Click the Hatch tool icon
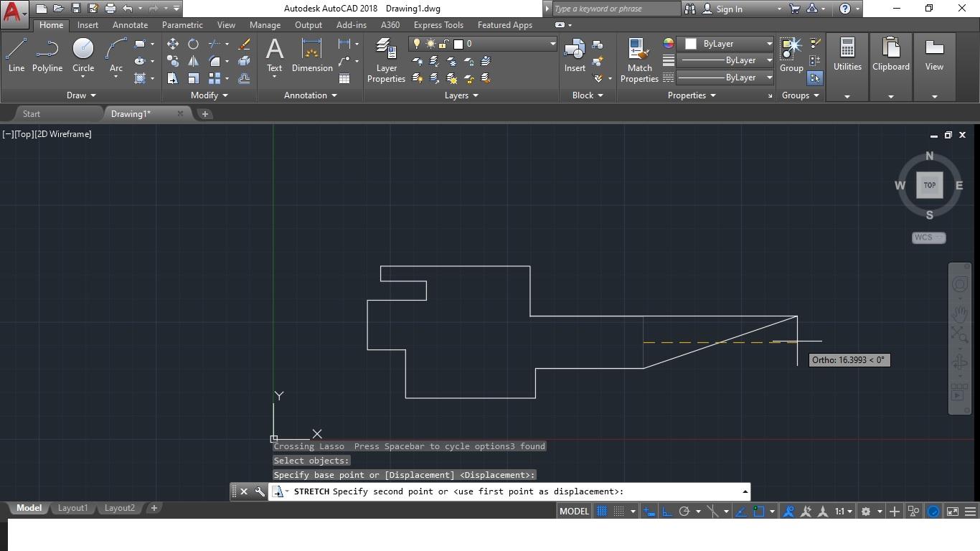Screen dimensions: 980x551 (x=140, y=78)
